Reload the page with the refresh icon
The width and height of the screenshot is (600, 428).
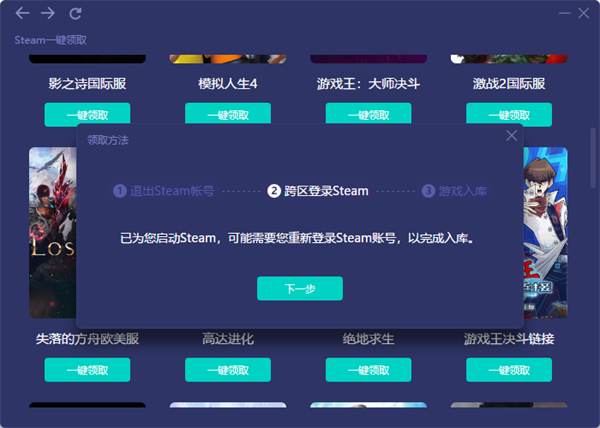75,14
